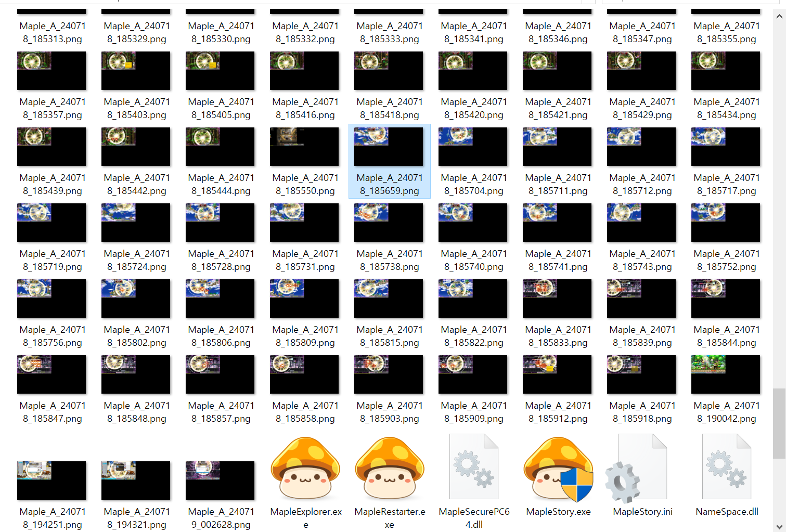786x532 pixels.
Task: Select thumbnail of Maple_A_240718_185909.png
Action: [x=473, y=374]
